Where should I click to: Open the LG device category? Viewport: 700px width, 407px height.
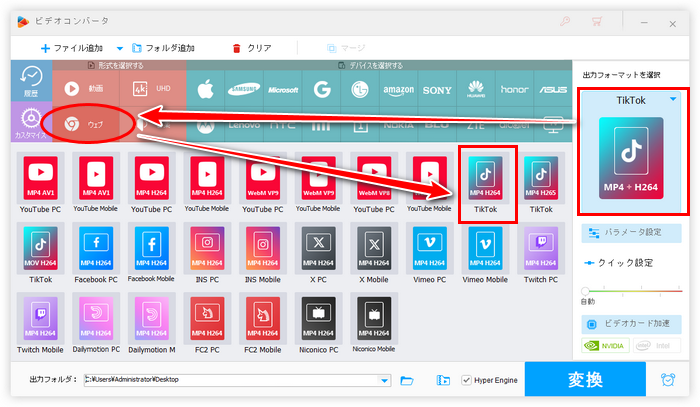(360, 89)
